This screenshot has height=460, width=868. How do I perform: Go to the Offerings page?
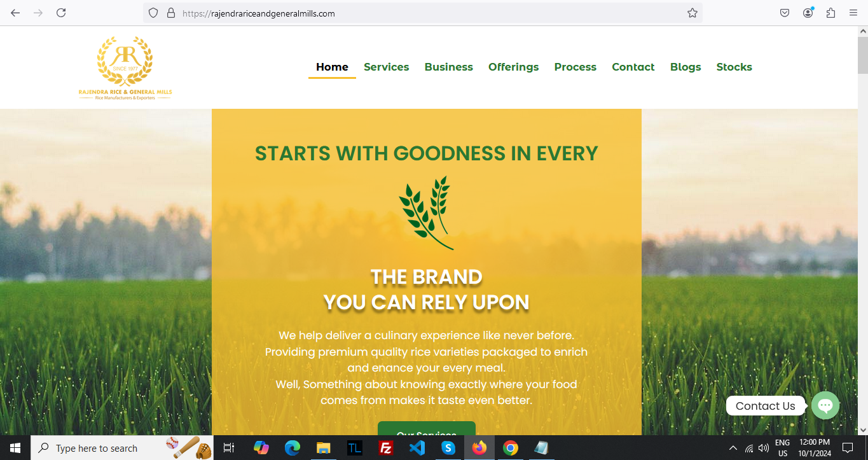(513, 67)
